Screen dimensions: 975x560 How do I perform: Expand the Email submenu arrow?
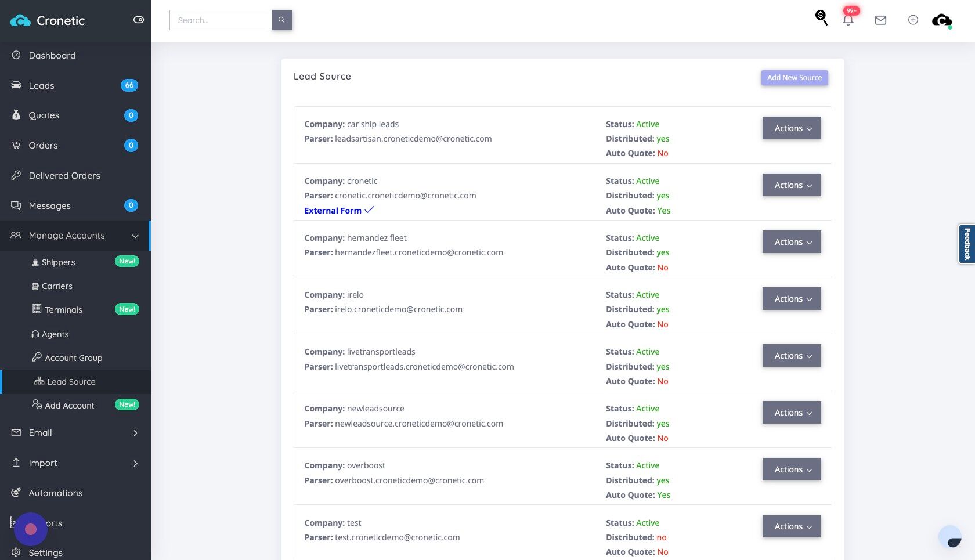pos(135,433)
